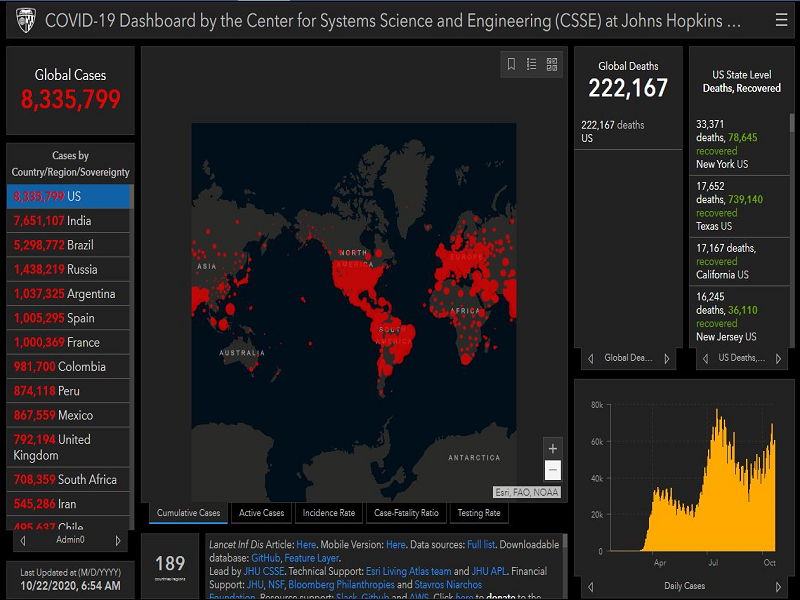Open the Feature Layer link
The image size is (800, 600).
pyautogui.click(x=311, y=558)
